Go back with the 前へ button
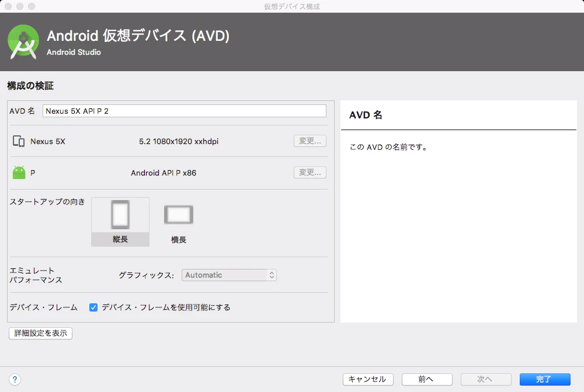The height and width of the screenshot is (392, 584). (427, 379)
